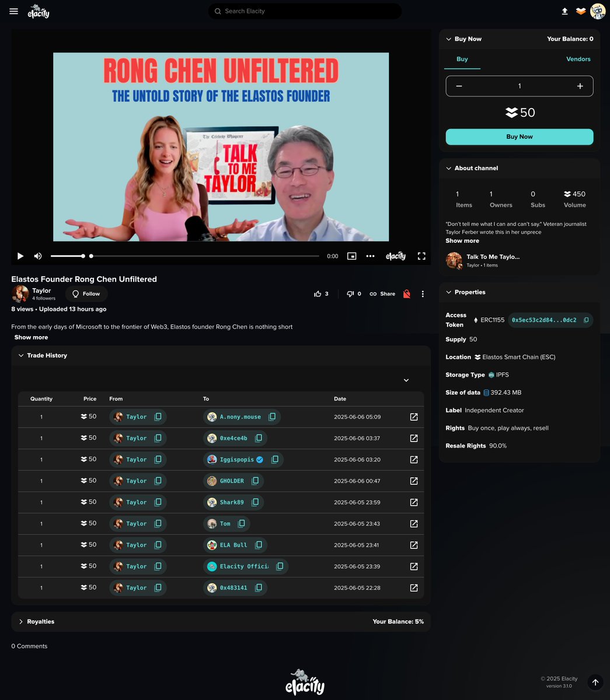This screenshot has width=610, height=700.
Task: Show more of the video description
Action: click(31, 337)
